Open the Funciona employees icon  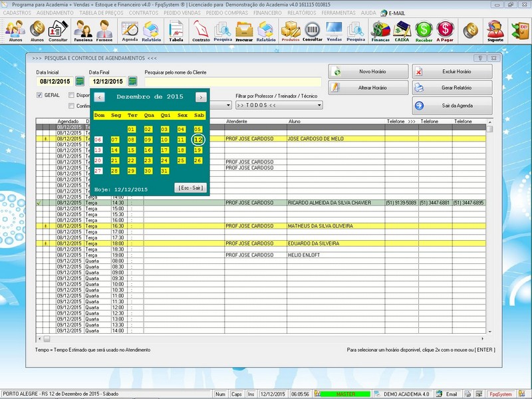[83, 31]
